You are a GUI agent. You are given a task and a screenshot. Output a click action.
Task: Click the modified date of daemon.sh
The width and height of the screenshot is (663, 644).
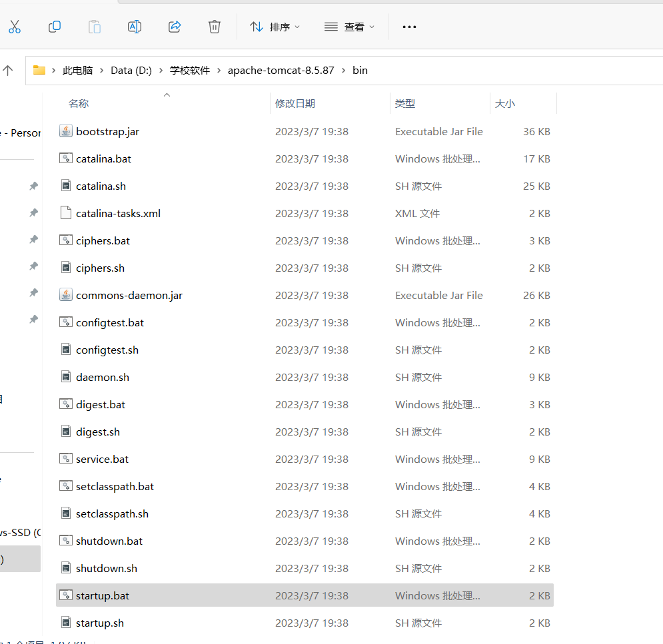pyautogui.click(x=312, y=378)
